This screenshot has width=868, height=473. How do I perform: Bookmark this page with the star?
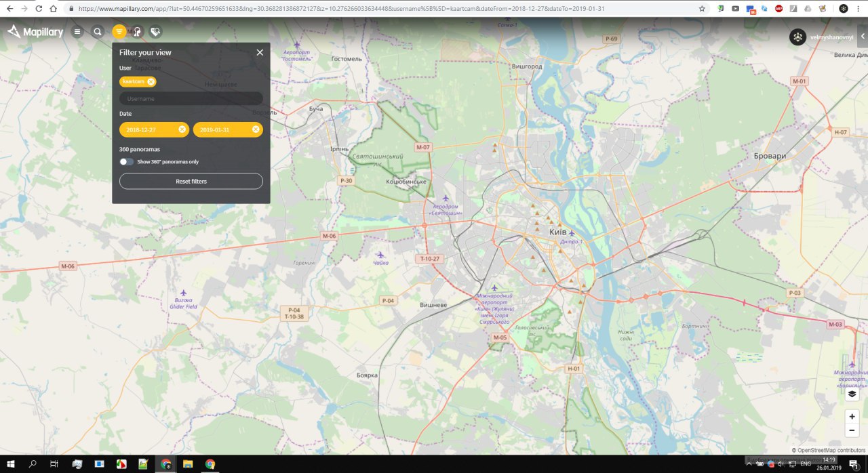pos(702,9)
